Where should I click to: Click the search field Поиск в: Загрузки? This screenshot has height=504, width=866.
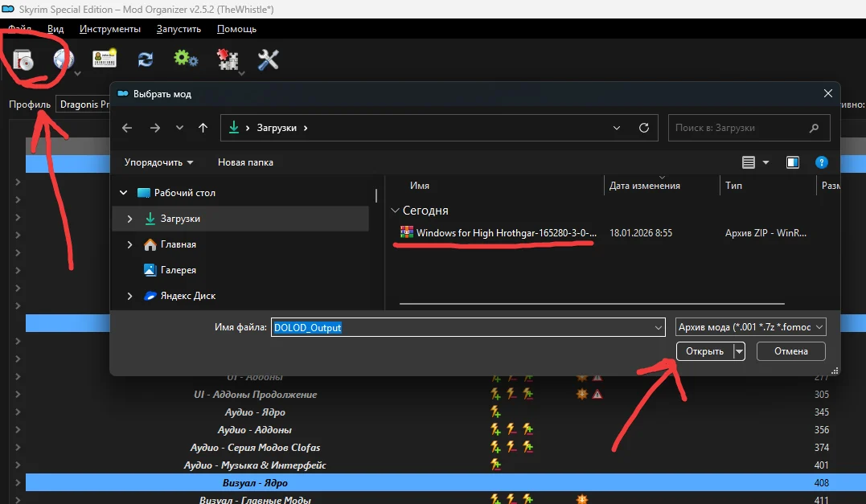click(x=749, y=128)
